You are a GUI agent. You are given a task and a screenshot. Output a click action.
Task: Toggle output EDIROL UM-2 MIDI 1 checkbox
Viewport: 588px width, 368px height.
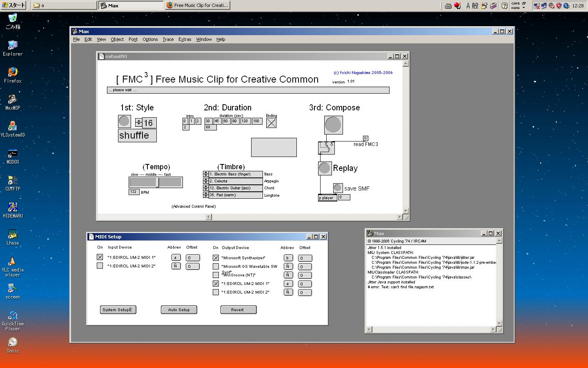pos(216,284)
